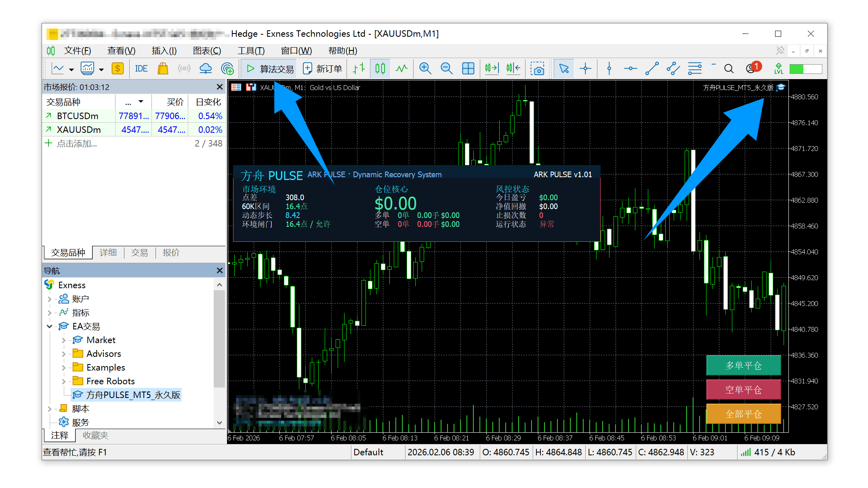Collapse the EA交易 tree node
The height and width of the screenshot is (488, 868).
50,327
